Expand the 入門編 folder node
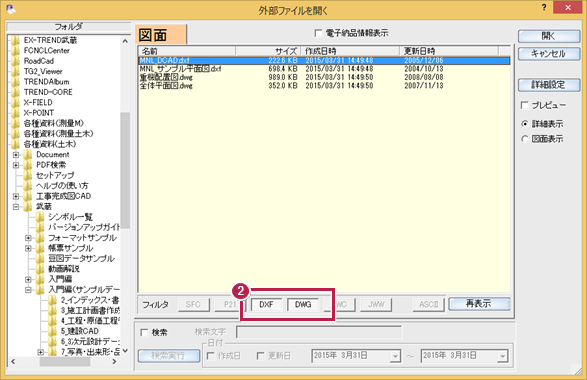587x380 pixels. pos(28,279)
